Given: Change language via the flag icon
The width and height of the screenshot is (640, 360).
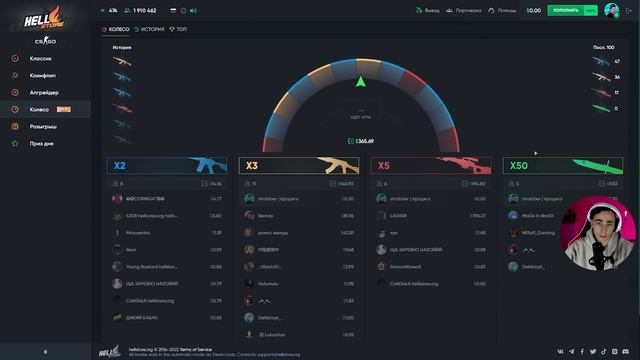Looking at the screenshot, I should (x=173, y=11).
